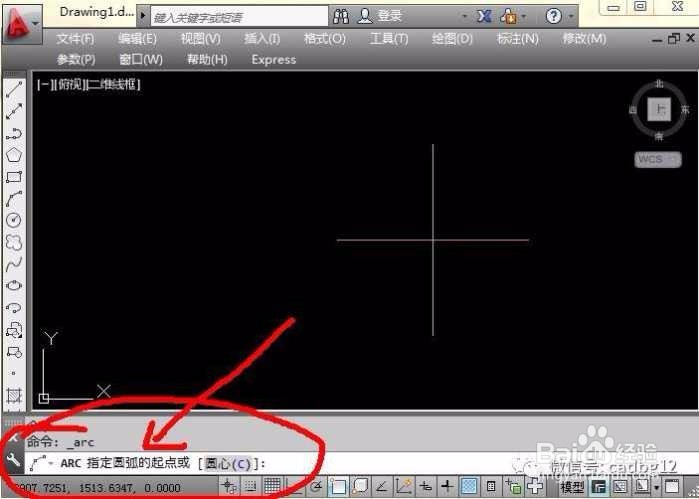Toggle Dynamic UCS in status bar

tap(403, 487)
